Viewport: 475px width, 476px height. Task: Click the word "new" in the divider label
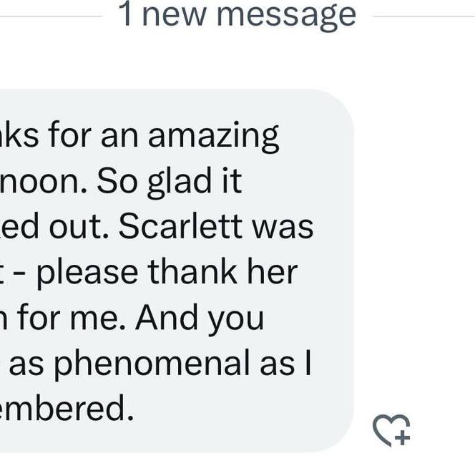pos(174,17)
